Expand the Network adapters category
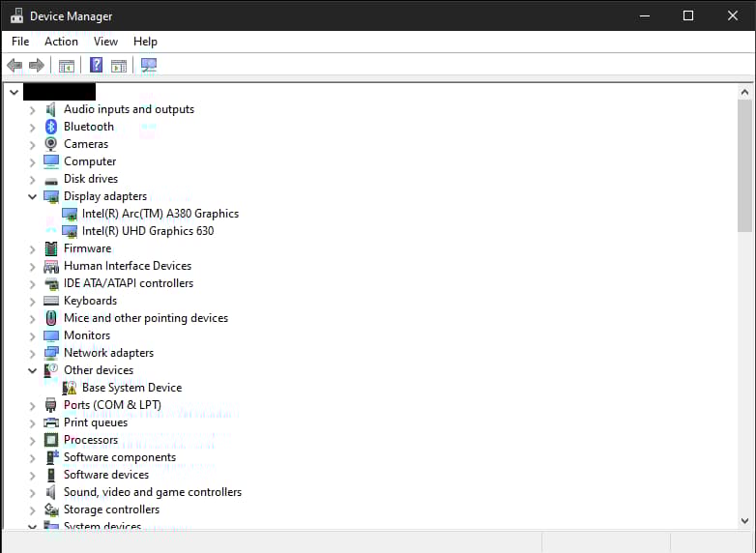 33,353
